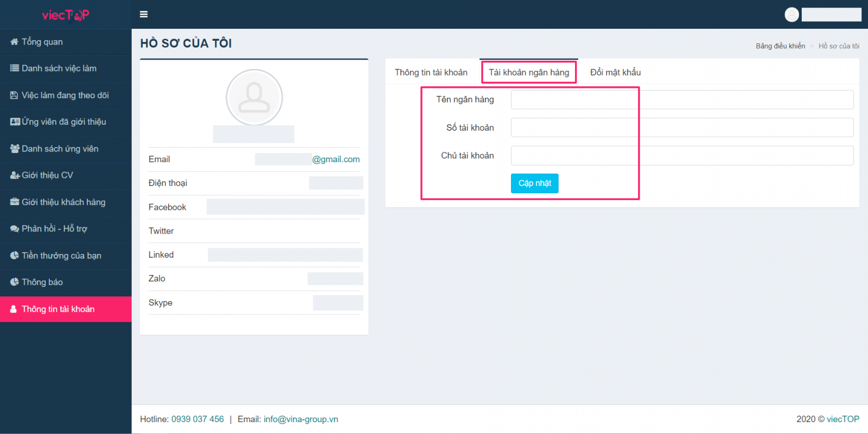Click the profile picture placeholder

pos(254,98)
